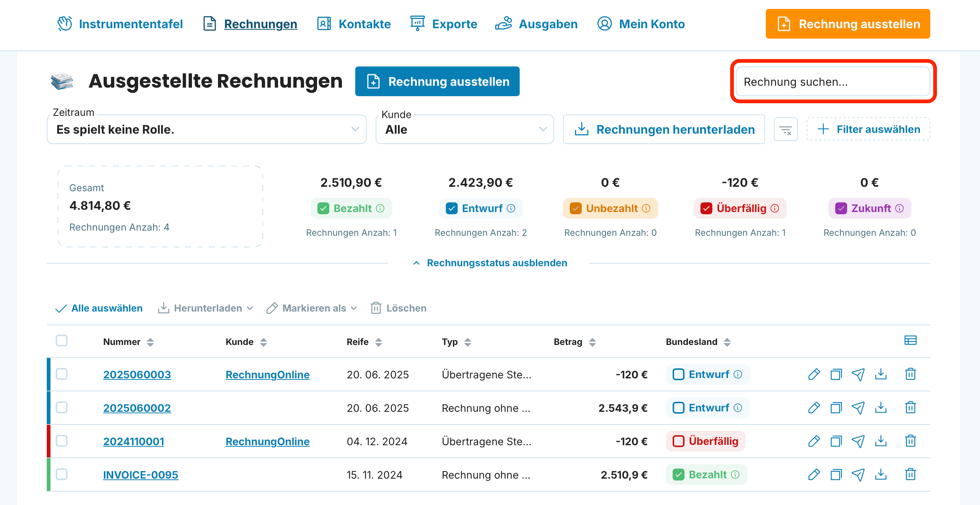Viewport: 980px width, 505px height.
Task: Click Alle auswählen
Action: [x=99, y=308]
